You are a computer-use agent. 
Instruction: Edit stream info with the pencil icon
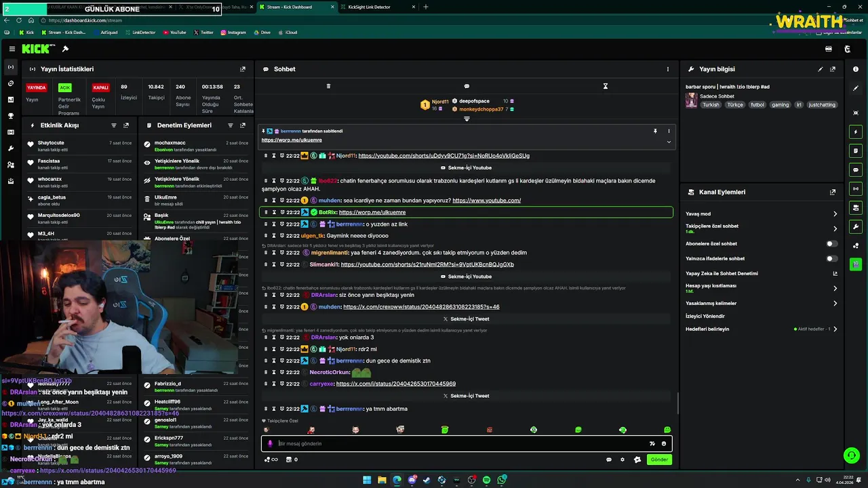[821, 69]
